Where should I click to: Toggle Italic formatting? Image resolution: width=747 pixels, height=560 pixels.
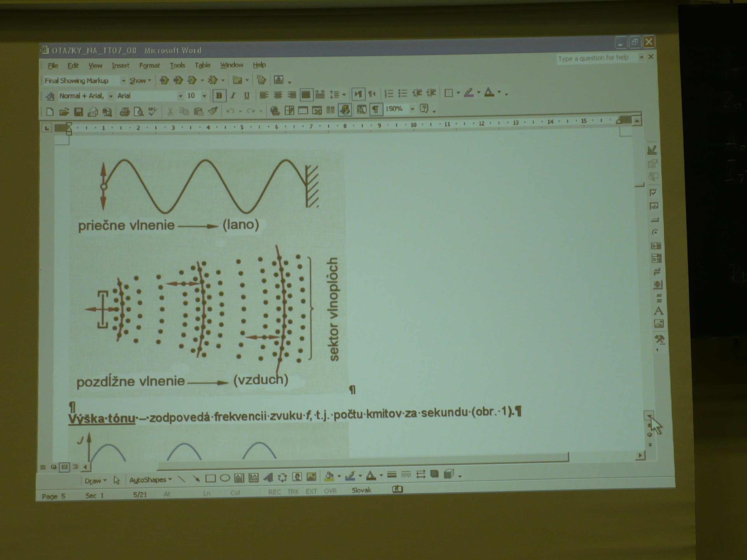click(x=233, y=96)
